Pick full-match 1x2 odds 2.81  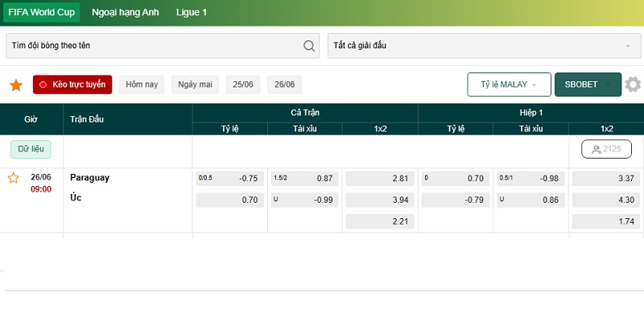[380, 179]
